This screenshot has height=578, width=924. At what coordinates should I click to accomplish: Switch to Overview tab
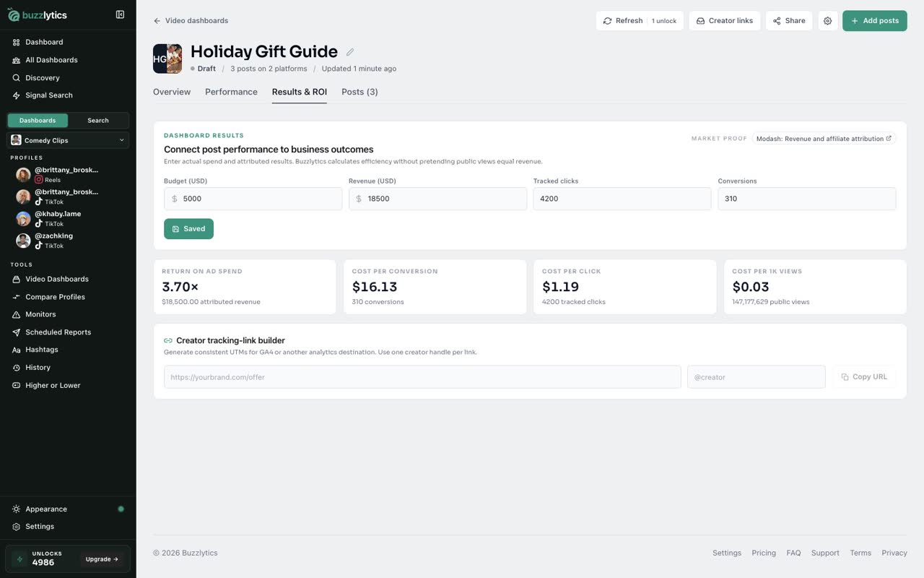tap(172, 92)
